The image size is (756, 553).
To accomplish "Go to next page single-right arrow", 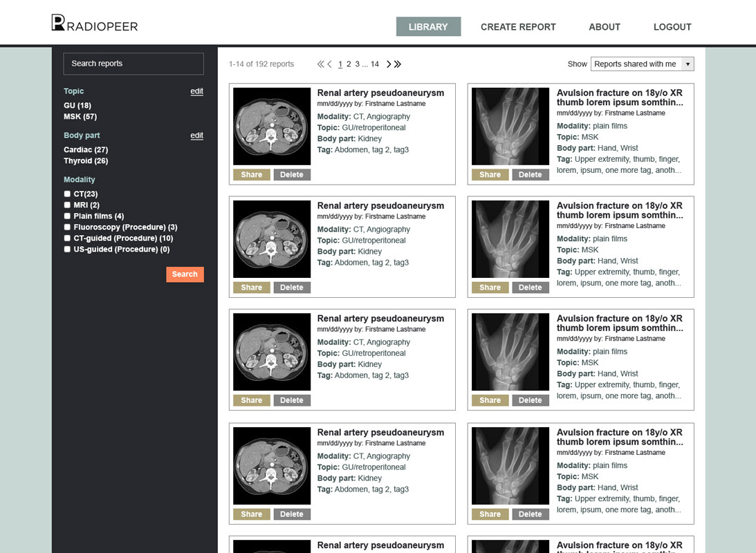I will click(x=389, y=64).
